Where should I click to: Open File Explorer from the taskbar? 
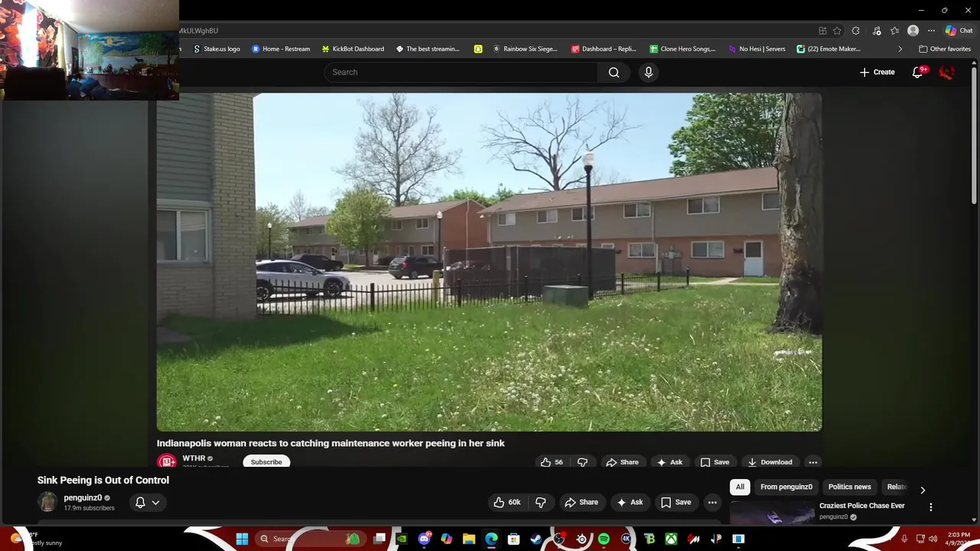pyautogui.click(x=469, y=539)
